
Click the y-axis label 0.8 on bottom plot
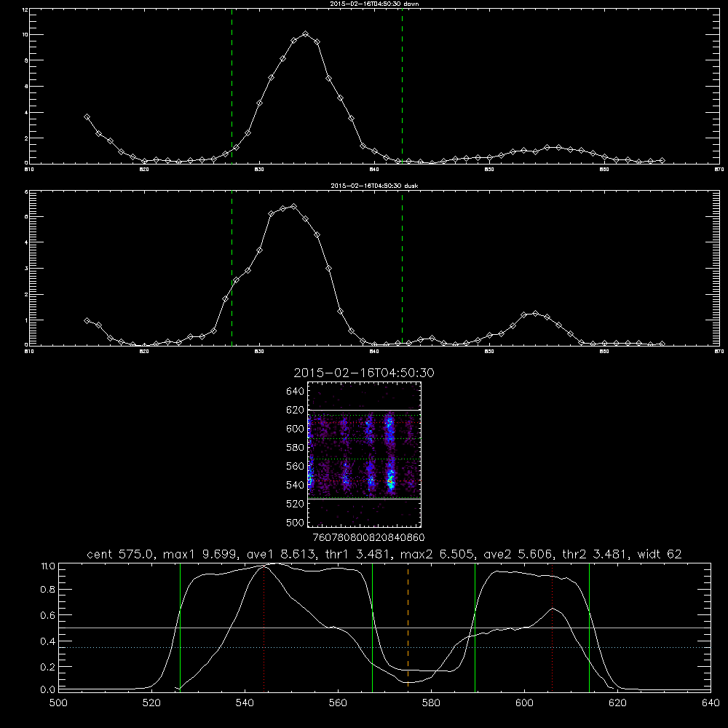(48, 590)
